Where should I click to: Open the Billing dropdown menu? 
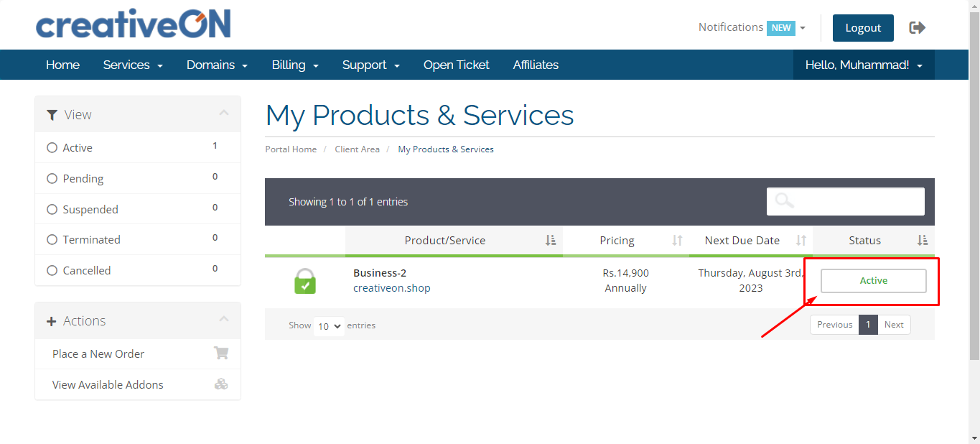click(x=295, y=65)
